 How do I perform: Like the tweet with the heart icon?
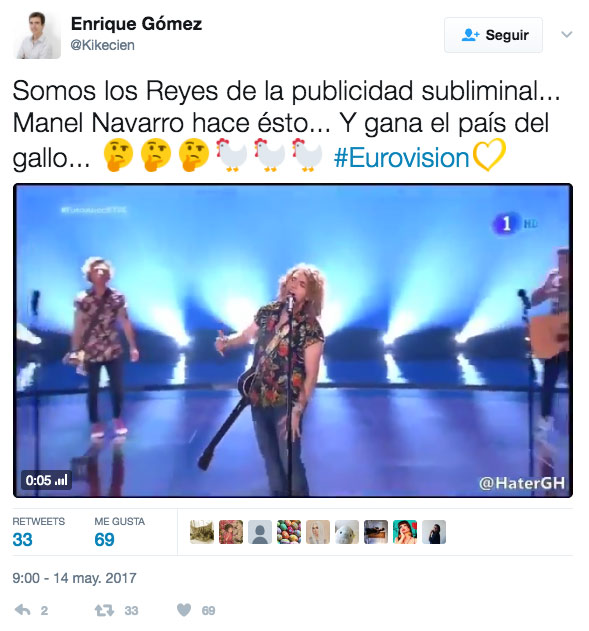[x=184, y=610]
